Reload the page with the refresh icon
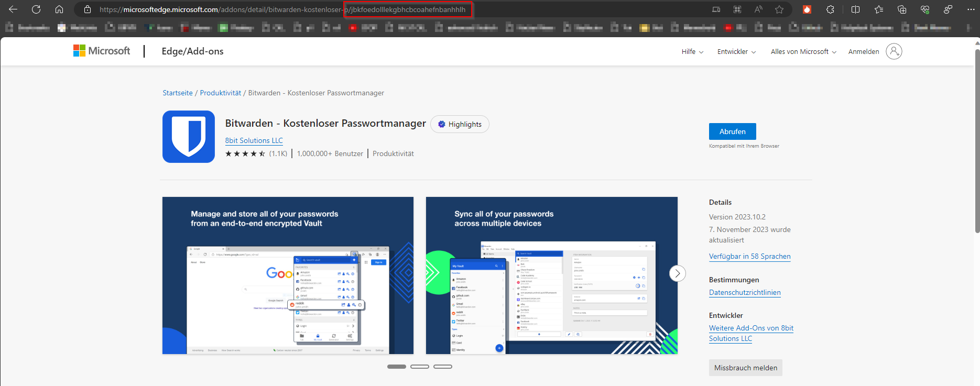Viewport: 980px width, 386px height. [x=36, y=9]
